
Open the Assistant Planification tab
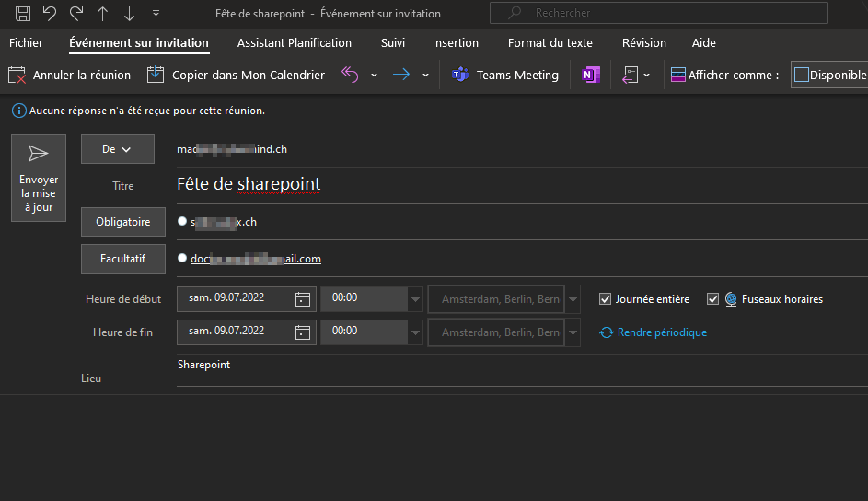point(294,43)
